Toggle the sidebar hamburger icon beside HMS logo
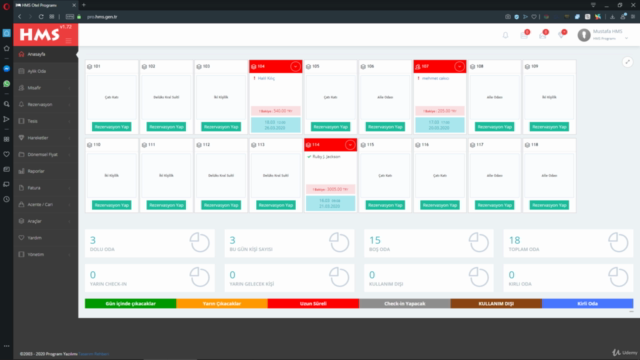640x360 pixels. point(69,40)
